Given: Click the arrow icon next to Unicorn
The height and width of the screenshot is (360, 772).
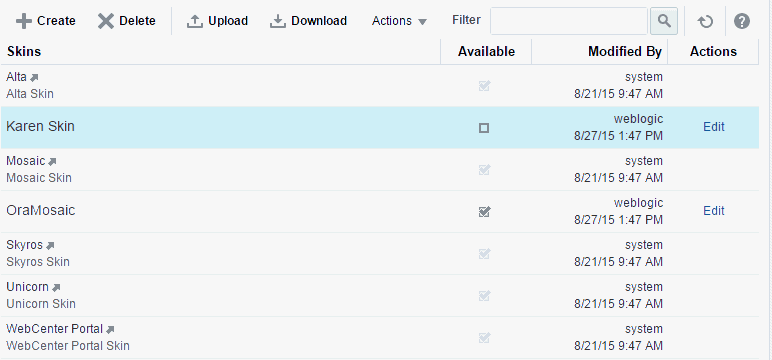Looking at the screenshot, I should click(x=56, y=287).
